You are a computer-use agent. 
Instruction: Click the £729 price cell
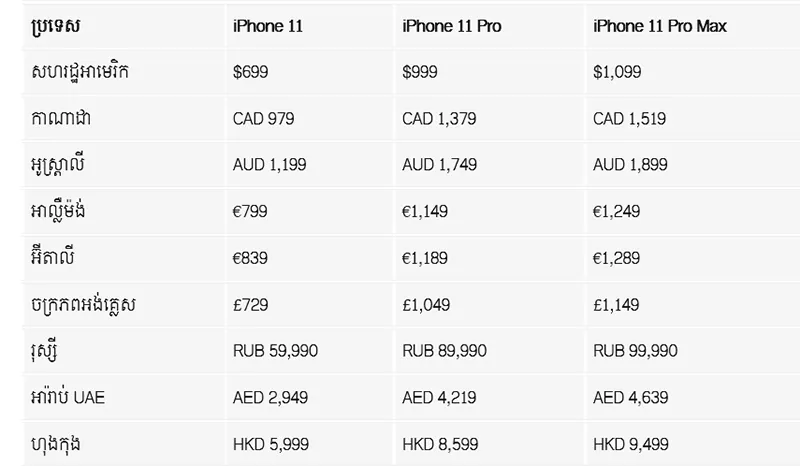250,304
